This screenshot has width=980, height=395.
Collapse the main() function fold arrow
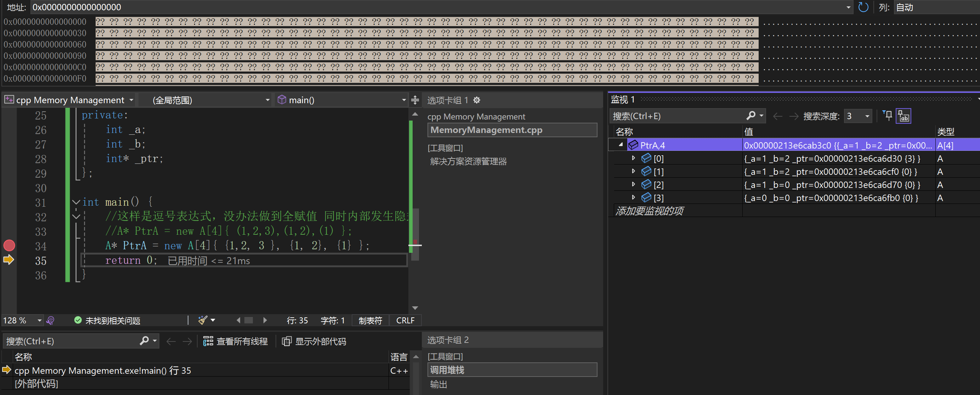76,202
